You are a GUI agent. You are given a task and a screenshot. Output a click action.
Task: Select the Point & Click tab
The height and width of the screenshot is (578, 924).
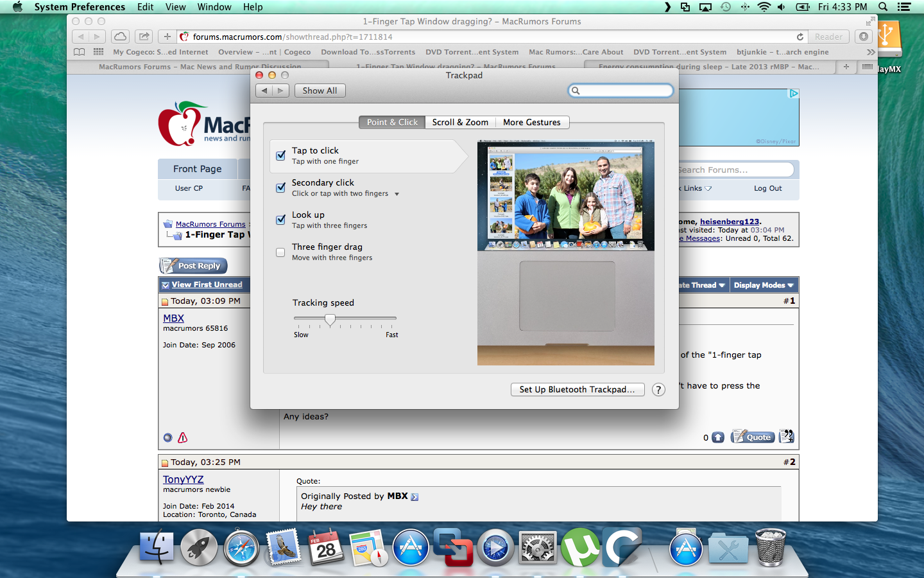[392, 122]
